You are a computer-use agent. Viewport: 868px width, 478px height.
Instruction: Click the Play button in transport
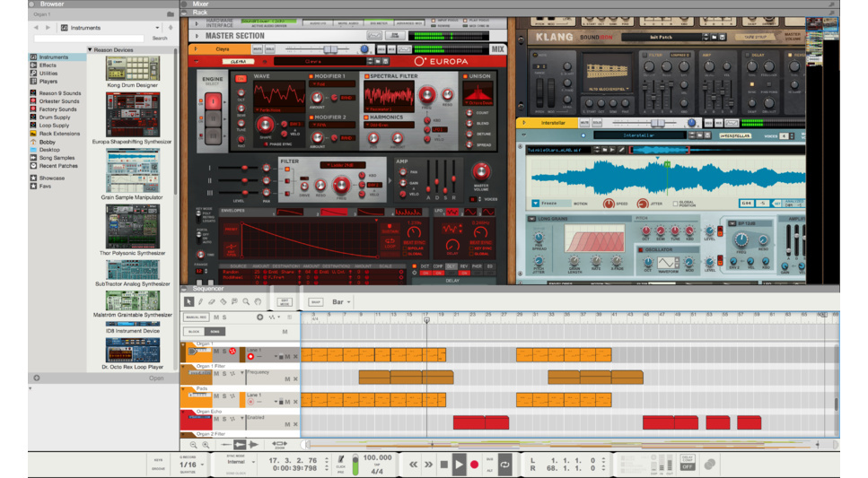click(x=459, y=465)
